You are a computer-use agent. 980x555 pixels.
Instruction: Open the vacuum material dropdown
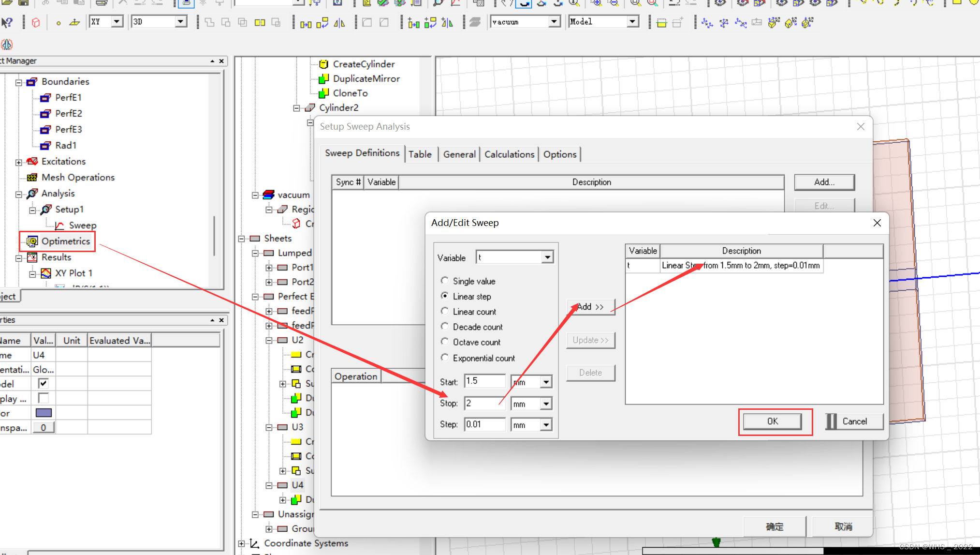pyautogui.click(x=554, y=21)
